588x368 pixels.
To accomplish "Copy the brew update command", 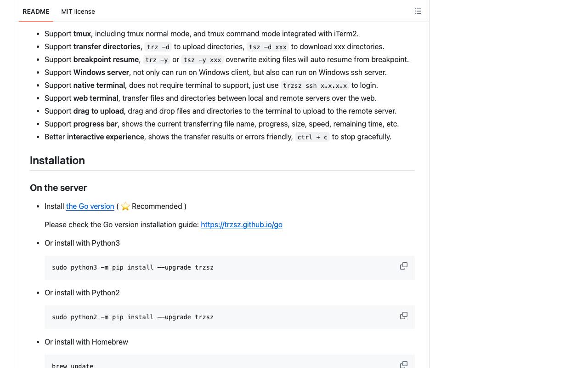I will pyautogui.click(x=404, y=364).
